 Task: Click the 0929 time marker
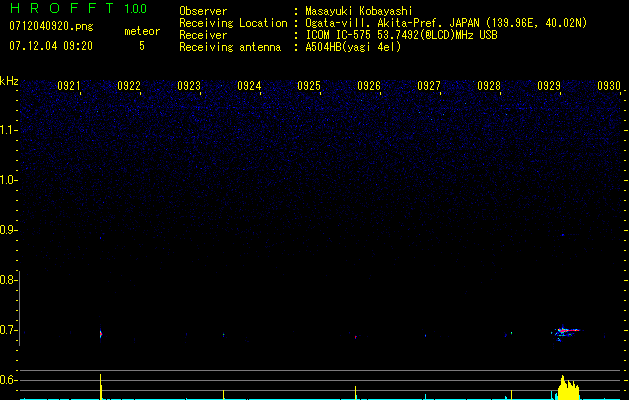[x=549, y=86]
